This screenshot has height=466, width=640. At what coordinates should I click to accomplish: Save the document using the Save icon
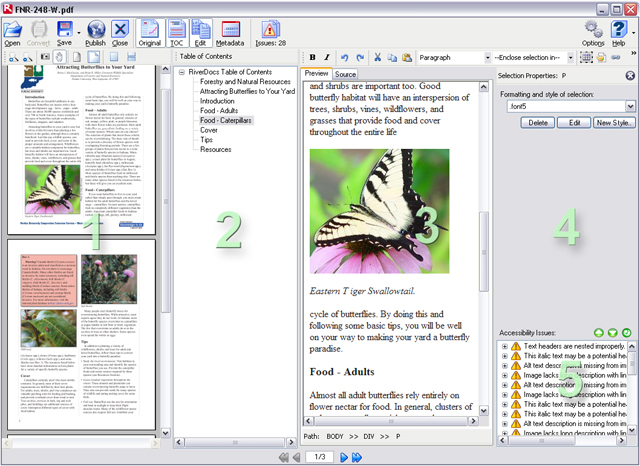click(x=64, y=33)
